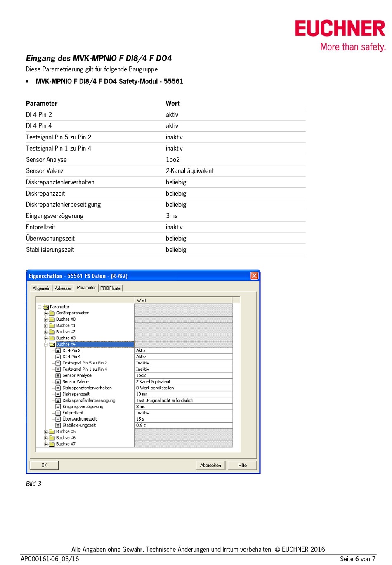
Task: Click the Buchse X0 folder icon
Action: [x=52, y=319]
